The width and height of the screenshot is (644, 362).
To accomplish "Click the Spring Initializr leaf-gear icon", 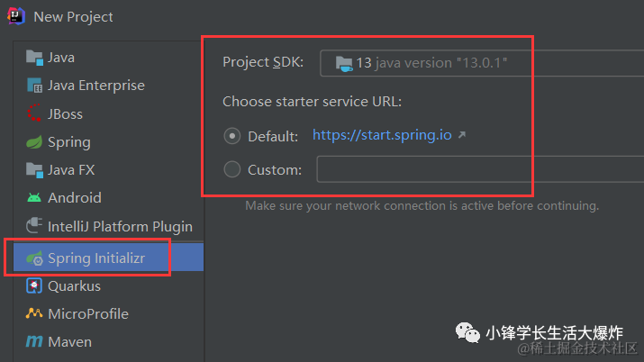I will 34,258.
